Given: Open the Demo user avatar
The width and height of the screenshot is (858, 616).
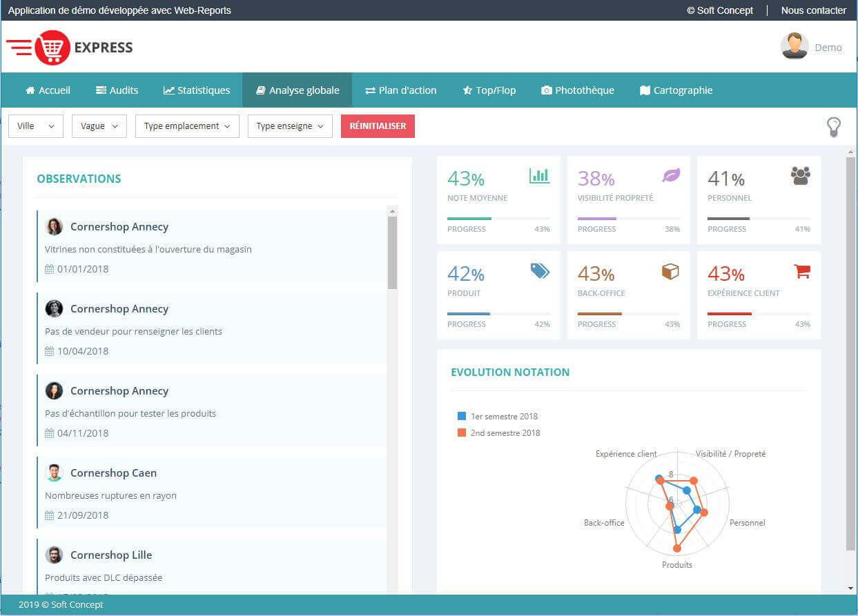Looking at the screenshot, I should (794, 46).
